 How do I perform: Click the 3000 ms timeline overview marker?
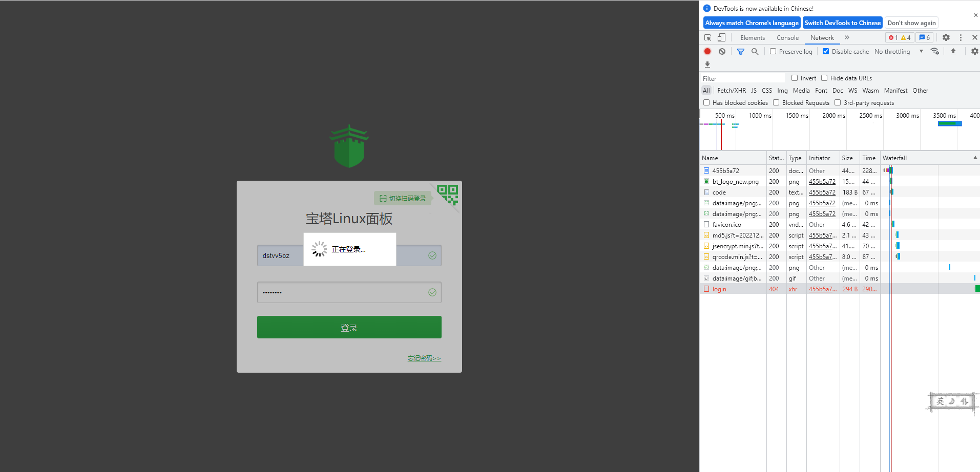[x=907, y=116]
